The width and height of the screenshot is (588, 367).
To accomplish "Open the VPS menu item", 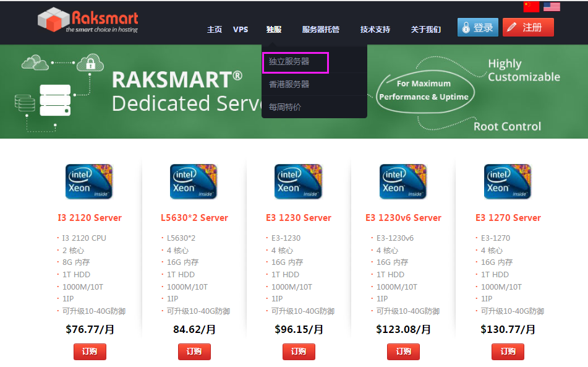I will click(241, 29).
